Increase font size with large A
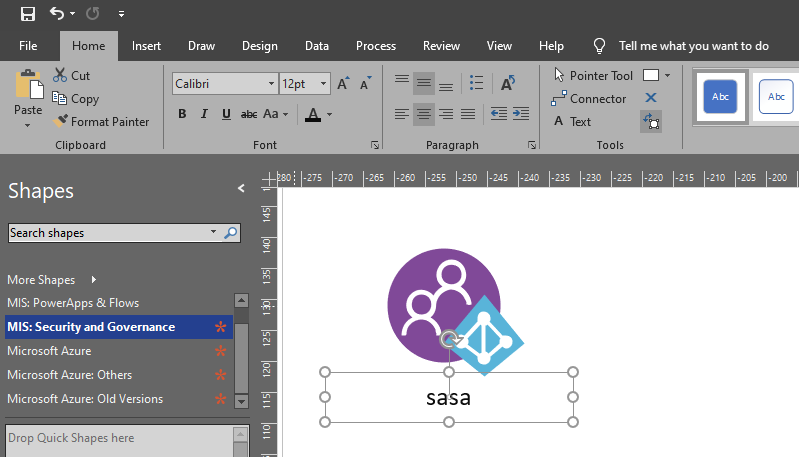This screenshot has height=457, width=799. coord(343,84)
